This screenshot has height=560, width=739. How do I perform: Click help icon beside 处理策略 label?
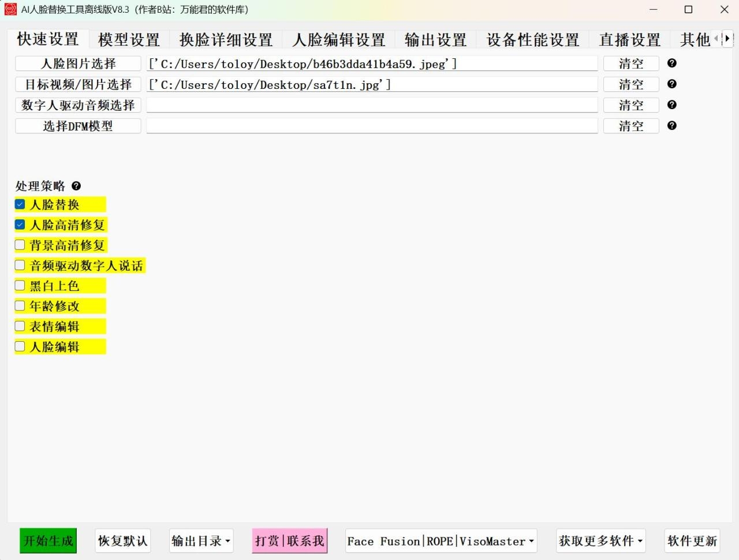point(76,186)
